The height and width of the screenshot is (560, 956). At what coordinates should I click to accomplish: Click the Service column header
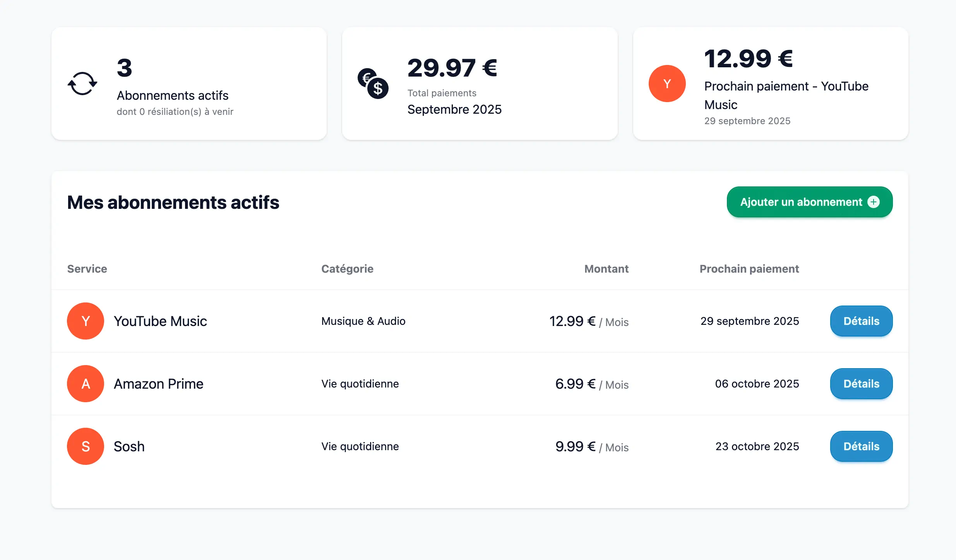(87, 269)
